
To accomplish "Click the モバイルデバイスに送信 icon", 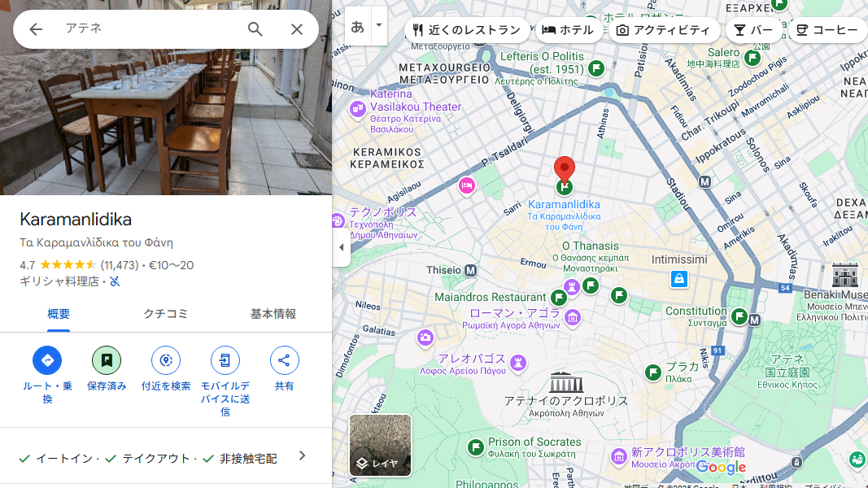I will (x=225, y=360).
